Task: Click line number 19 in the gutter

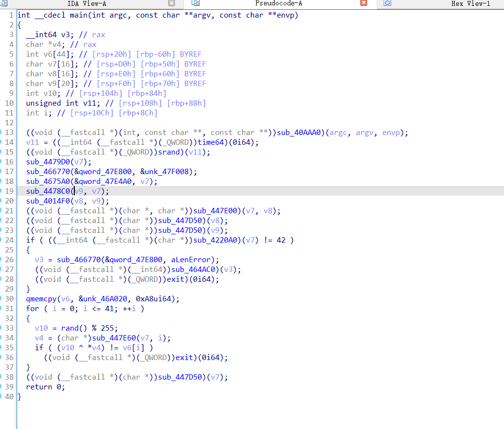Action: [x=9, y=191]
